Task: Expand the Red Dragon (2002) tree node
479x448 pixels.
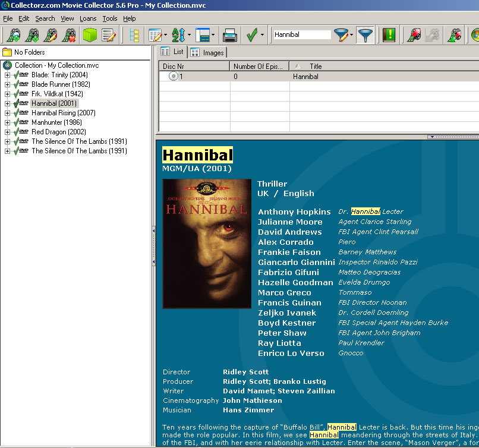Action: pyautogui.click(x=7, y=132)
